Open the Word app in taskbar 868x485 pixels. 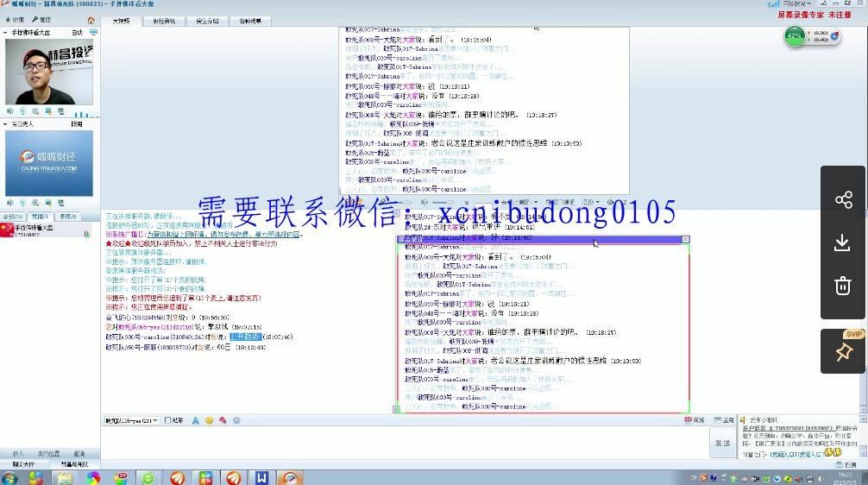[261, 477]
